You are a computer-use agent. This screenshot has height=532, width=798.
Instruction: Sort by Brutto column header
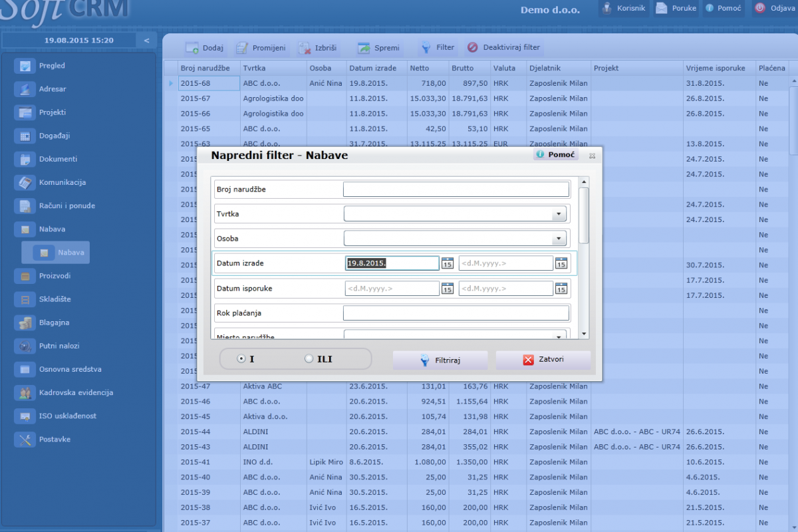click(x=469, y=68)
